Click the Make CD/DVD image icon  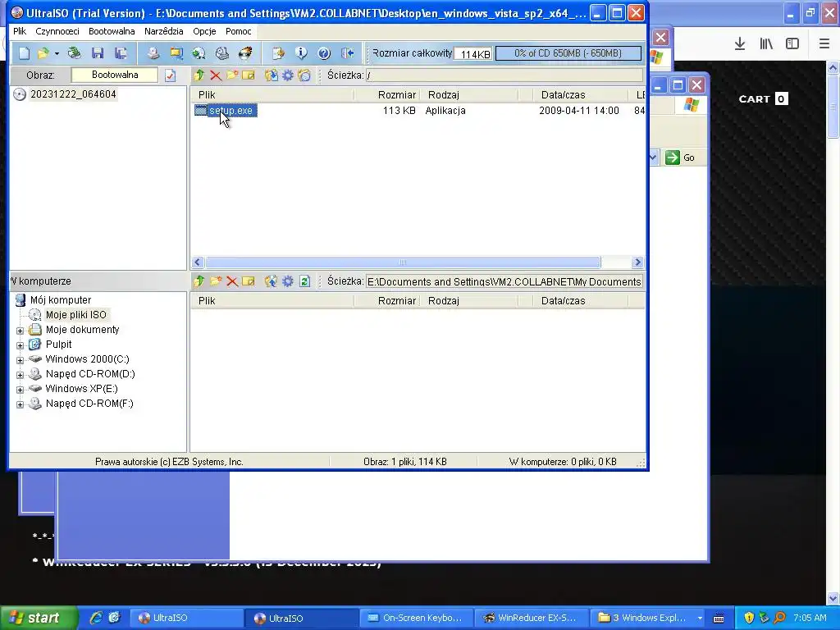point(153,53)
